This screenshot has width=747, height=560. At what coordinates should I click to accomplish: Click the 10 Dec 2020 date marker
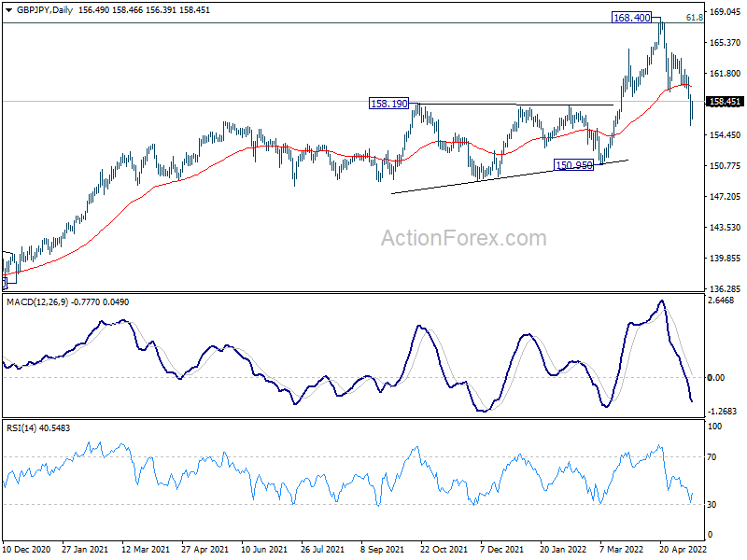(x=26, y=549)
